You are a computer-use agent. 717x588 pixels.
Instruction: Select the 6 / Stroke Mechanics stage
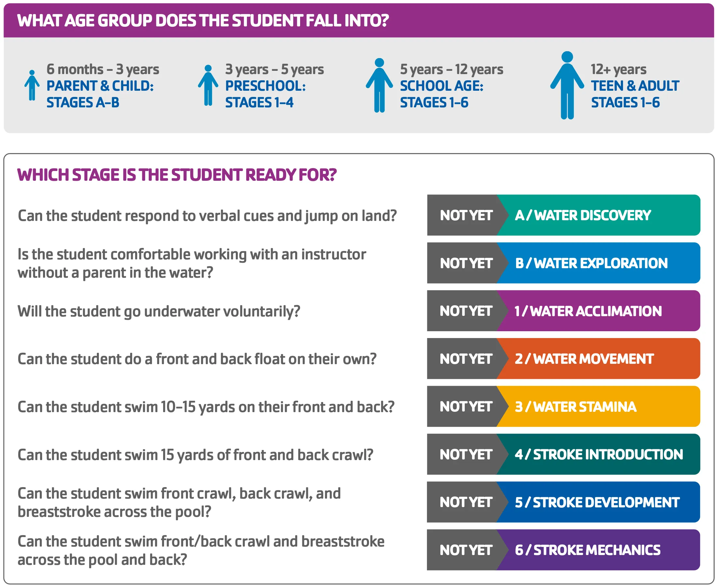[598, 549]
